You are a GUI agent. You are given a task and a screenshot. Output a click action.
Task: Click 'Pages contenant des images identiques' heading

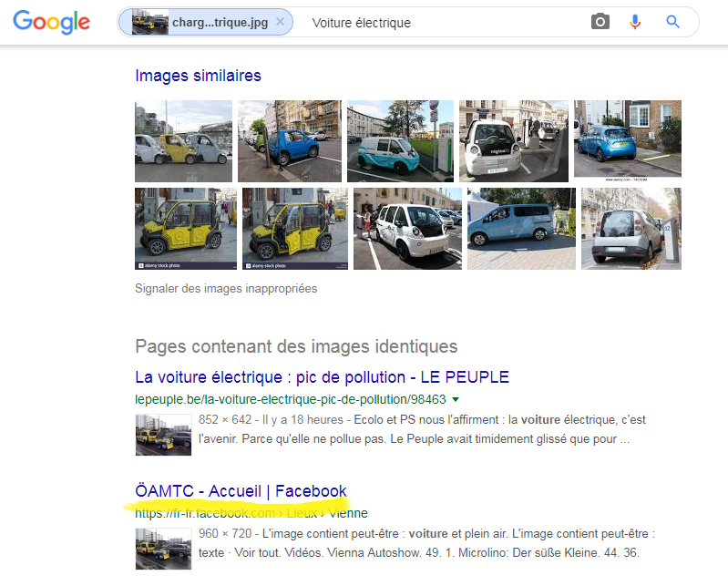(x=296, y=346)
